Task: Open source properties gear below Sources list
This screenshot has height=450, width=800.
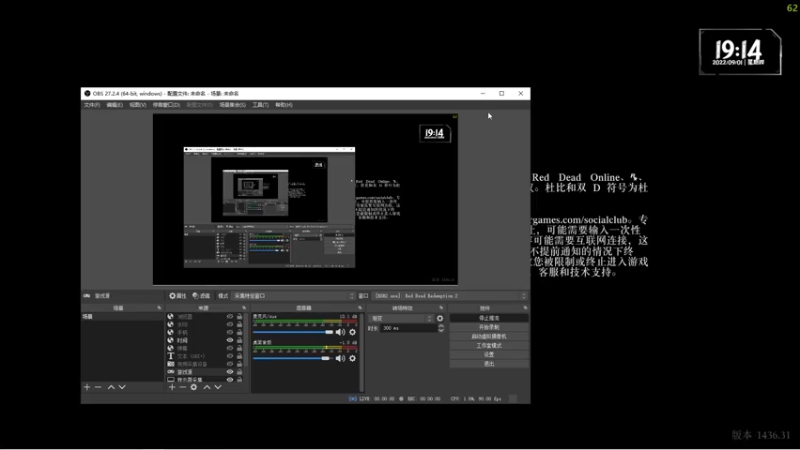Action: click(x=194, y=387)
